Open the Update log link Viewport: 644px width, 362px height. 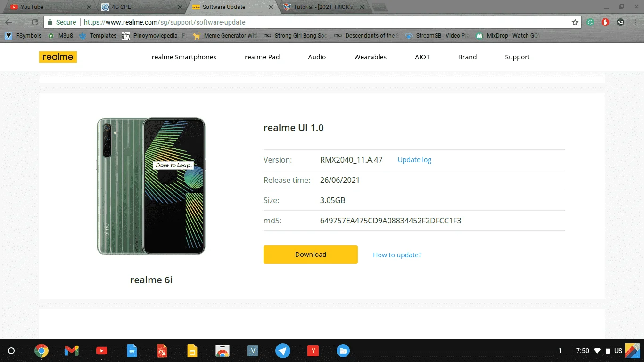point(414,160)
